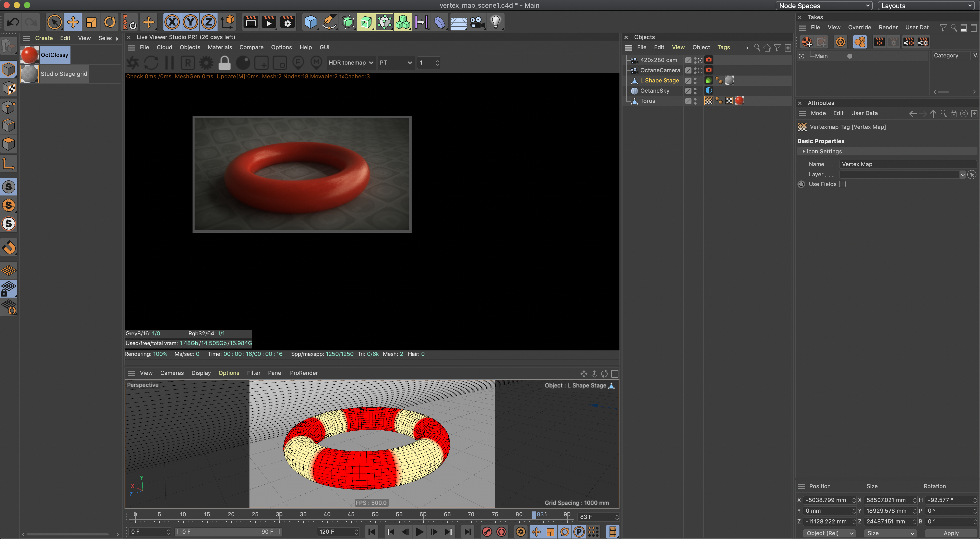Open the HDR tonemap dropdown

pyautogui.click(x=350, y=63)
